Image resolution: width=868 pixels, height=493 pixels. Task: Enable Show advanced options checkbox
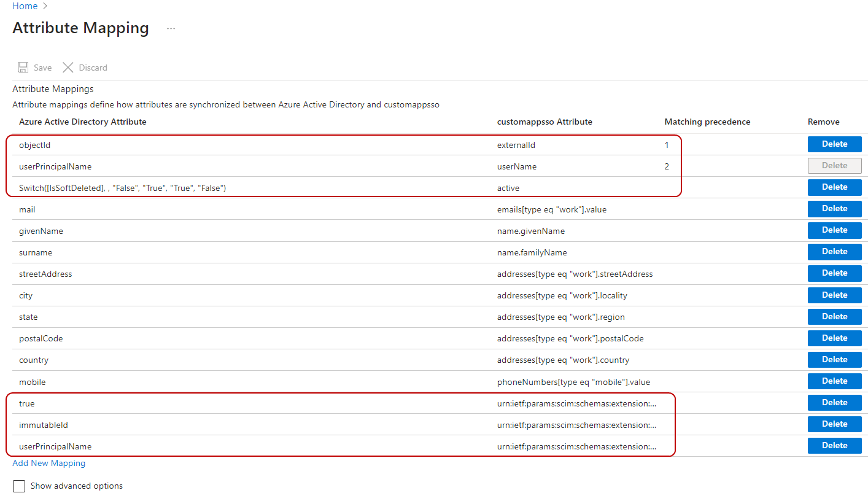point(19,486)
